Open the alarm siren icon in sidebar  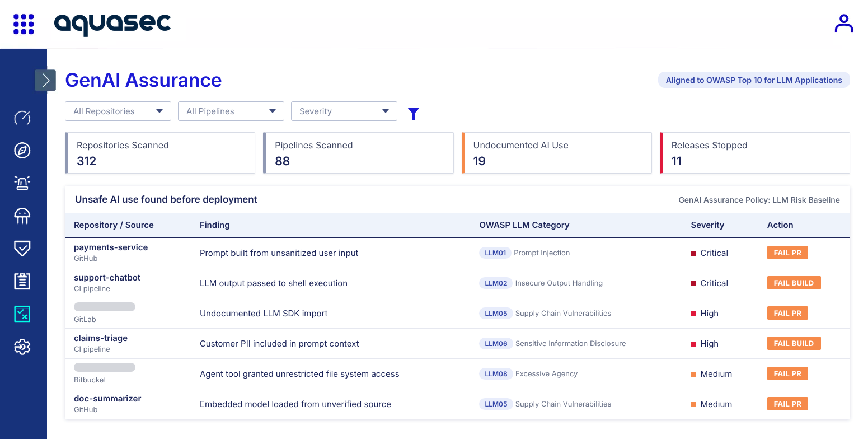[x=22, y=183]
